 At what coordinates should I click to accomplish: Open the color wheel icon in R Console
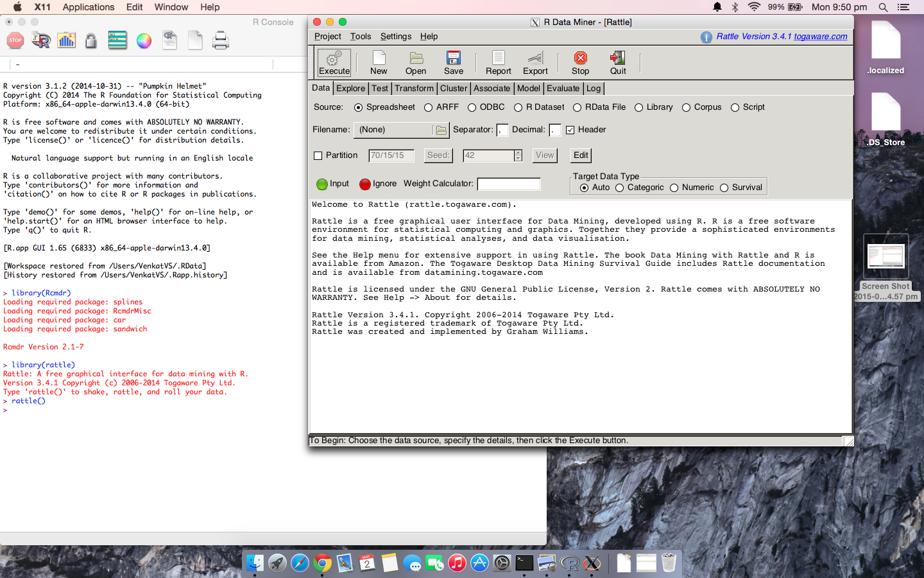pyautogui.click(x=144, y=41)
